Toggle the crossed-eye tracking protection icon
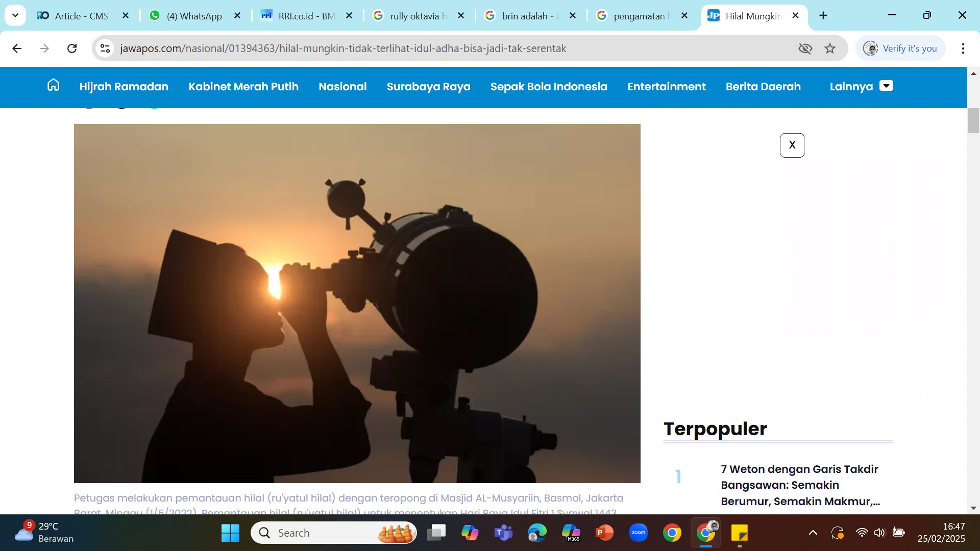Image resolution: width=980 pixels, height=551 pixels. [x=805, y=48]
